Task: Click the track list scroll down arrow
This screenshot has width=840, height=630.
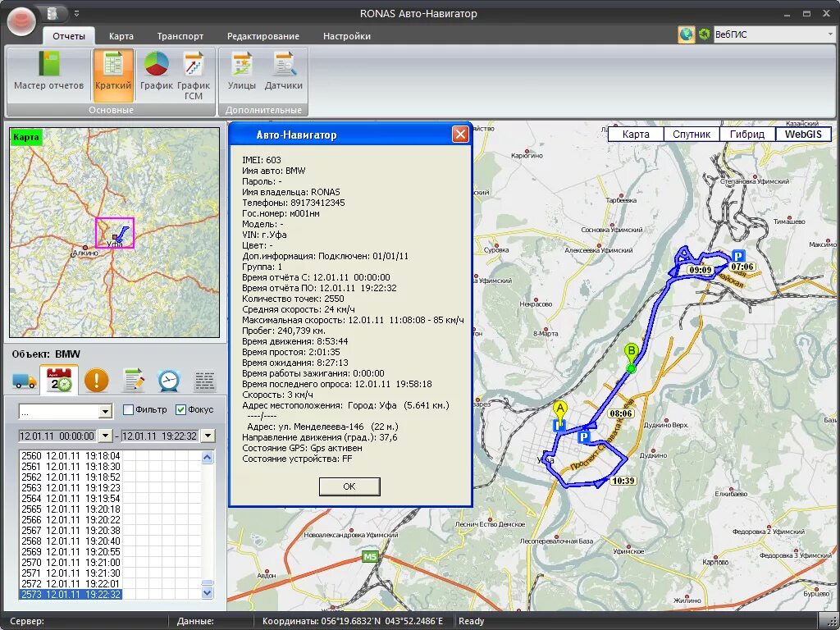Action: [x=208, y=592]
